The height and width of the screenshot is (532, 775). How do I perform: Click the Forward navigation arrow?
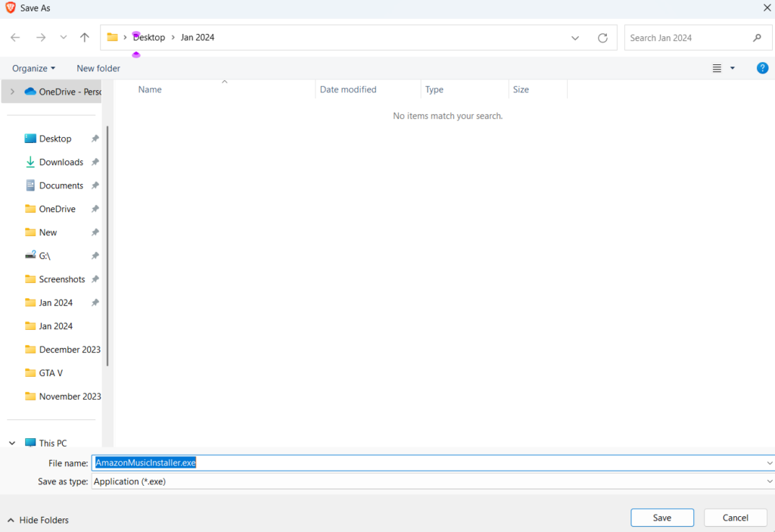coord(41,38)
